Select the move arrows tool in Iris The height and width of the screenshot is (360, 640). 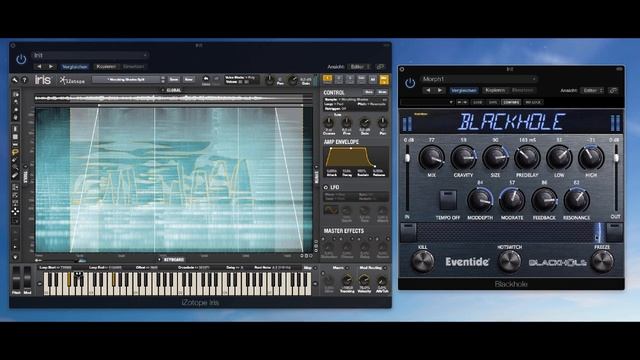pos(15,211)
